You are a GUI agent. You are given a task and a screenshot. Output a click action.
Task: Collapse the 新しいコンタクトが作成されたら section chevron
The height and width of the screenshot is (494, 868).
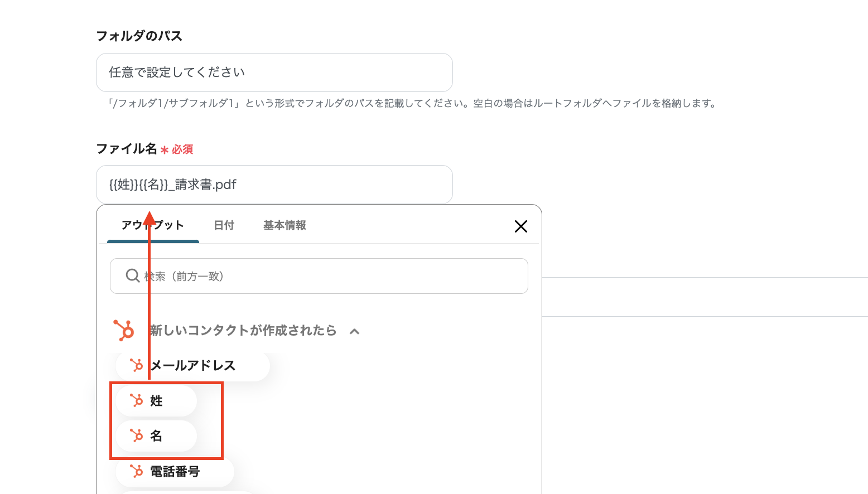point(354,331)
